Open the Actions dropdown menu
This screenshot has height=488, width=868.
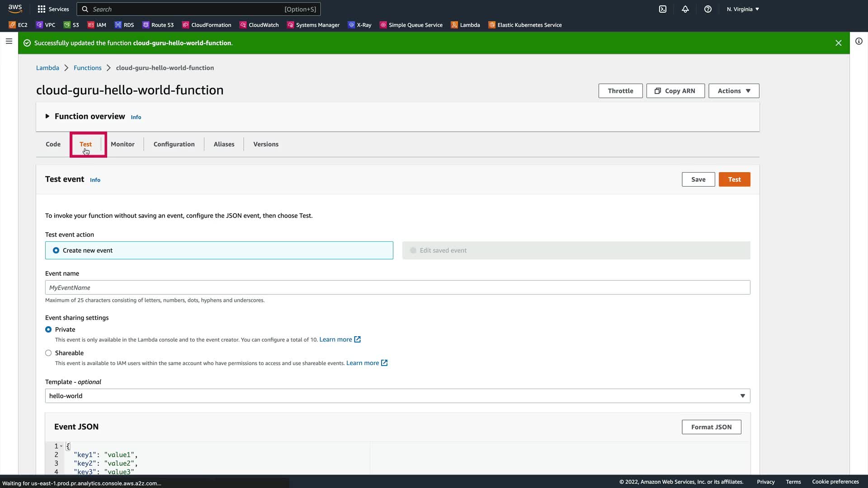[x=733, y=91]
